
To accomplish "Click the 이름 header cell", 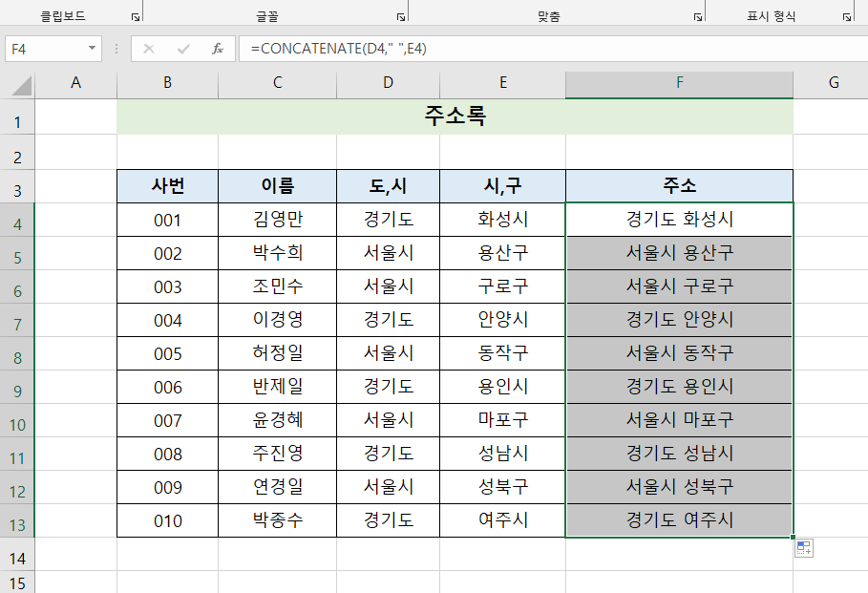I will (x=277, y=186).
